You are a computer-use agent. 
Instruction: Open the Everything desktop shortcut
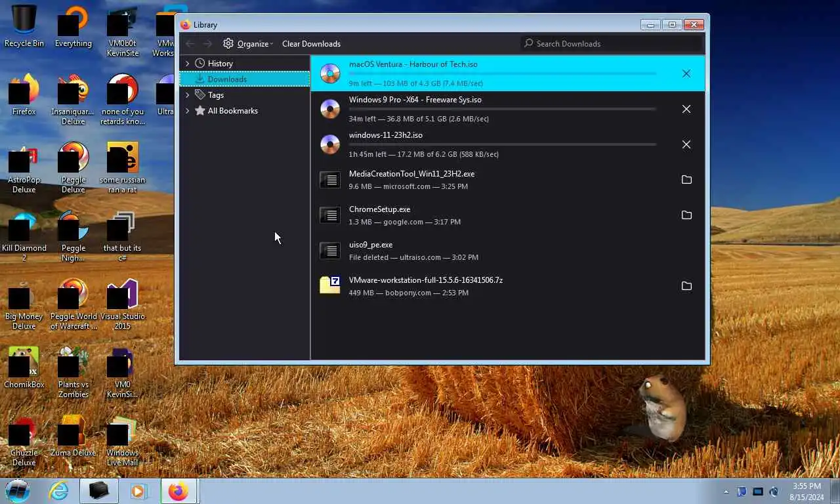coord(73,26)
